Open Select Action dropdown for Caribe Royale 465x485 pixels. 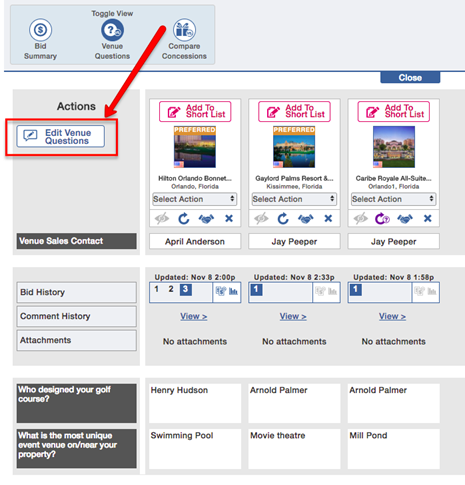click(x=393, y=199)
